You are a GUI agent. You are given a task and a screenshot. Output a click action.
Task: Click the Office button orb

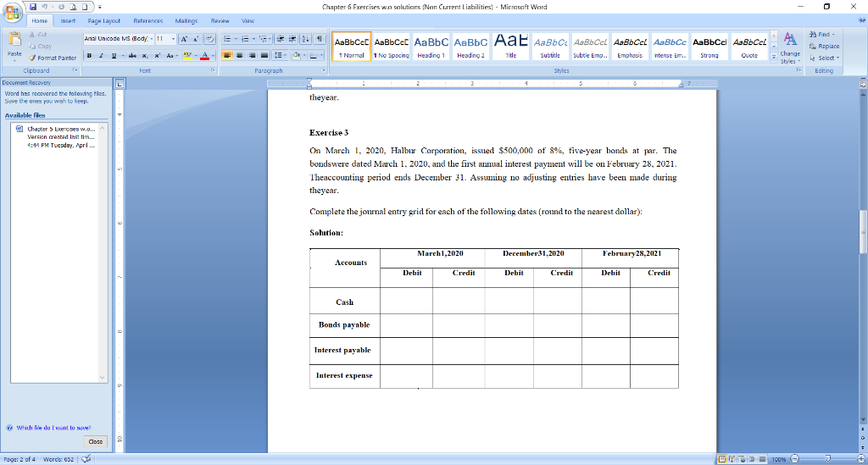point(12,12)
